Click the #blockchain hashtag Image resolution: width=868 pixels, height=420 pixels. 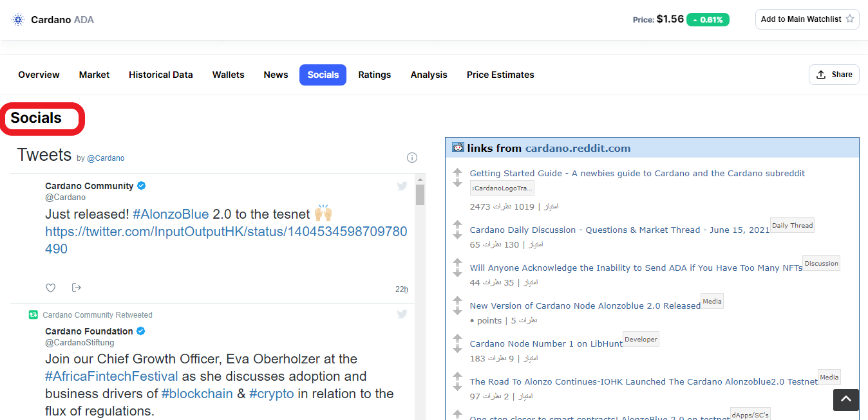197,394
